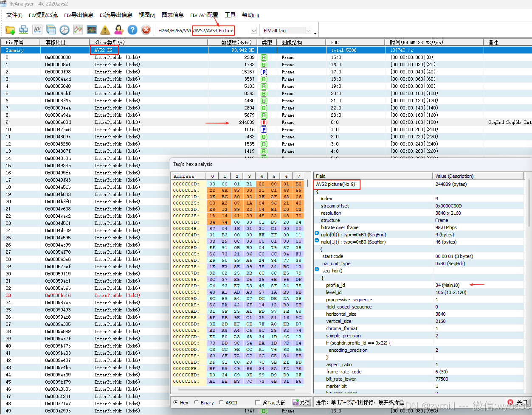This screenshot has width=532, height=415.
Task: Click the P frame type icon in row 10
Action: (264, 129)
